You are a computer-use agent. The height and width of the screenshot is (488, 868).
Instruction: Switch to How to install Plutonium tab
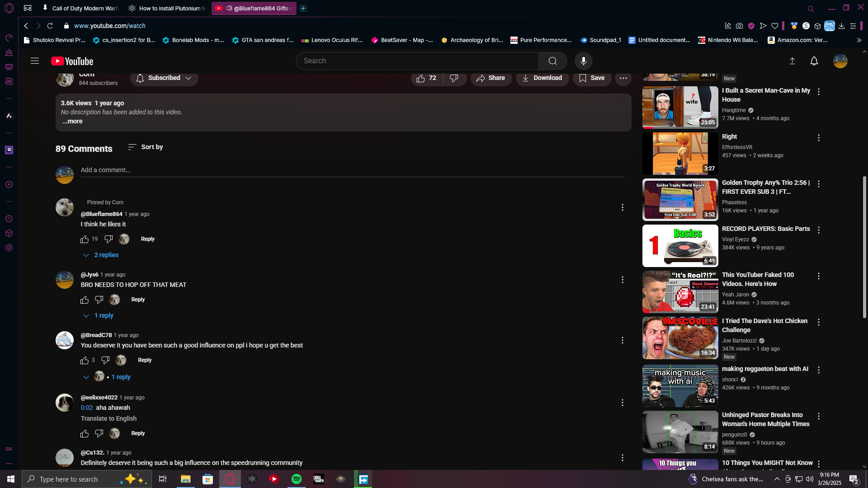tap(167, 8)
